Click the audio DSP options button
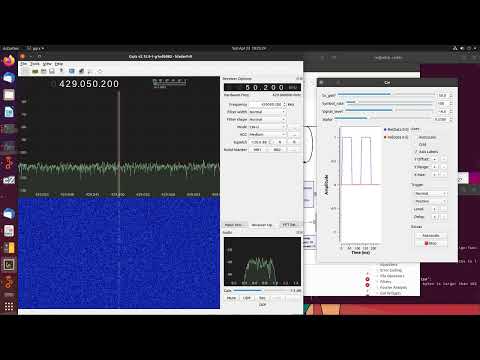 (x=262, y=305)
